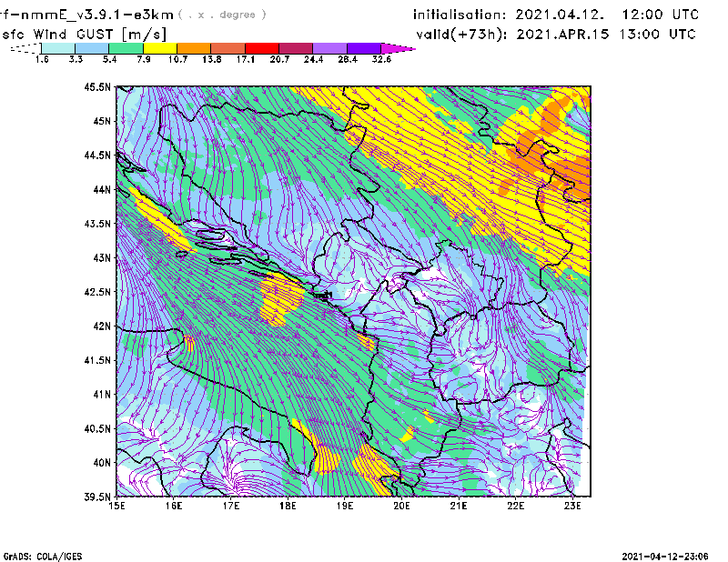Viewport: 728px width, 562px height.
Task: Click the 'valid(+73h):' label
Action: click(x=461, y=35)
